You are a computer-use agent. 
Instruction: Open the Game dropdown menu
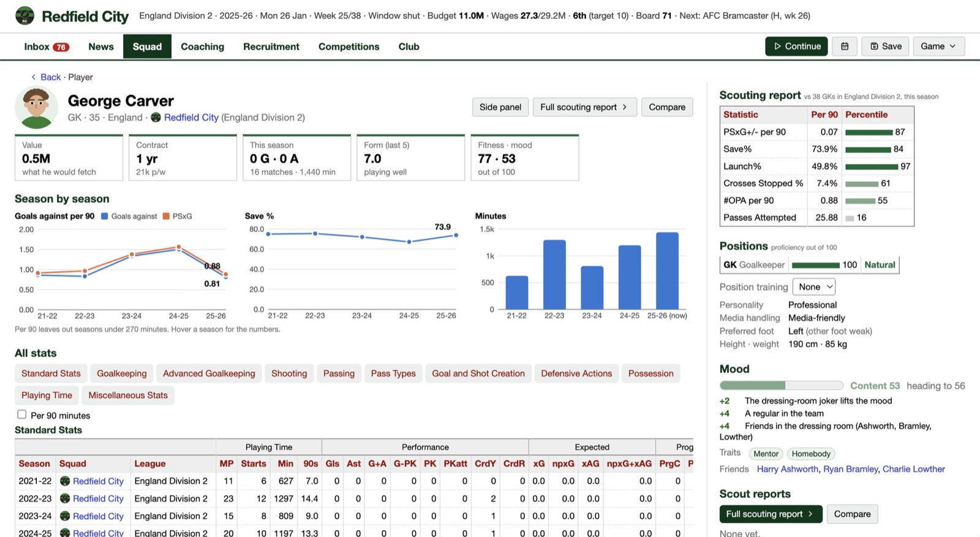938,47
